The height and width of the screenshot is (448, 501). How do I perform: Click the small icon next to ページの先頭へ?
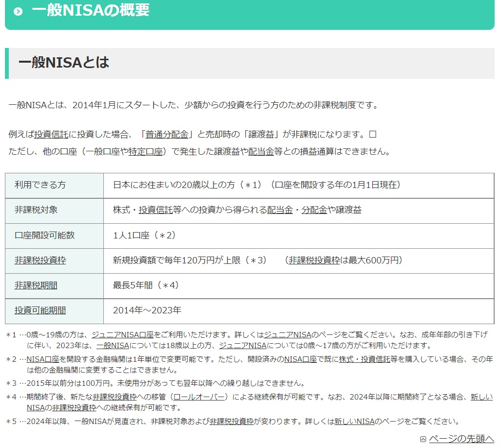point(423,439)
